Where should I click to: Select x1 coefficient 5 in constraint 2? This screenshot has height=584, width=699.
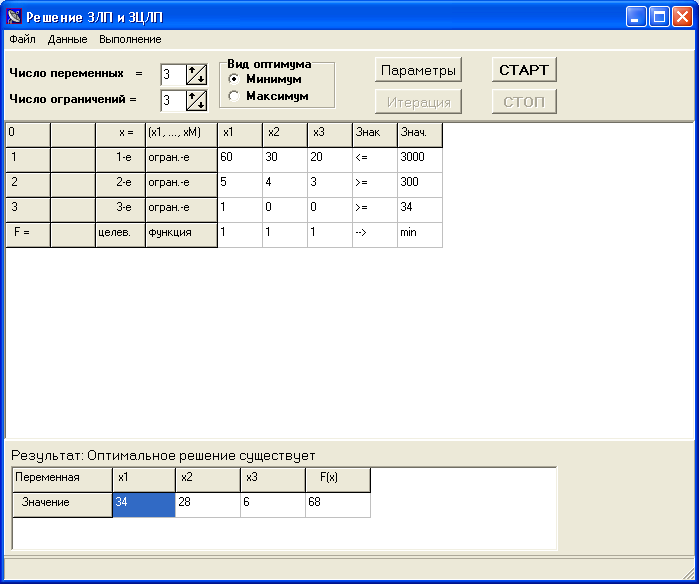[240, 185]
